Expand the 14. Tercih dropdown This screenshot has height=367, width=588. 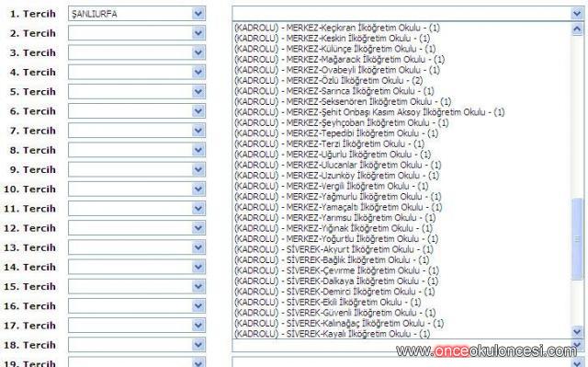(137, 267)
